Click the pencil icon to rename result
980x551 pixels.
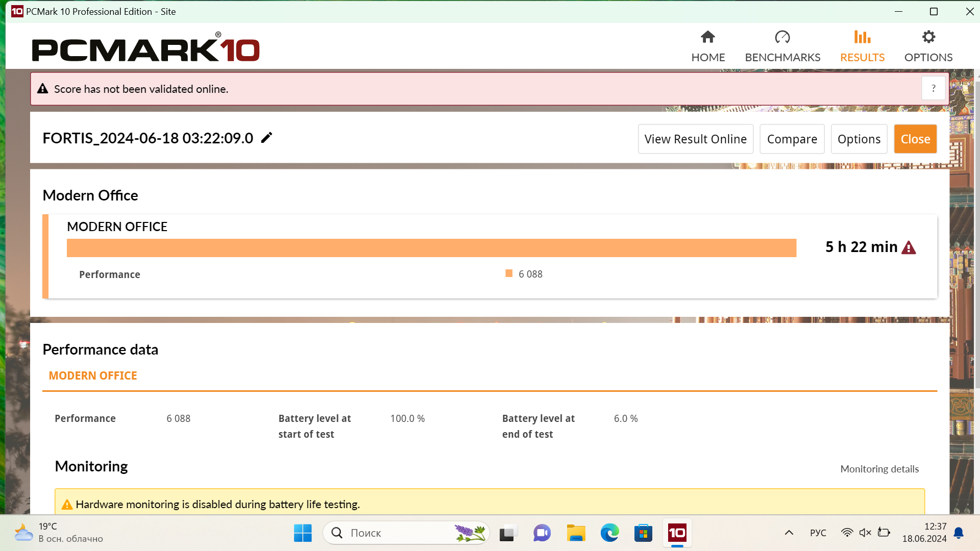(266, 138)
